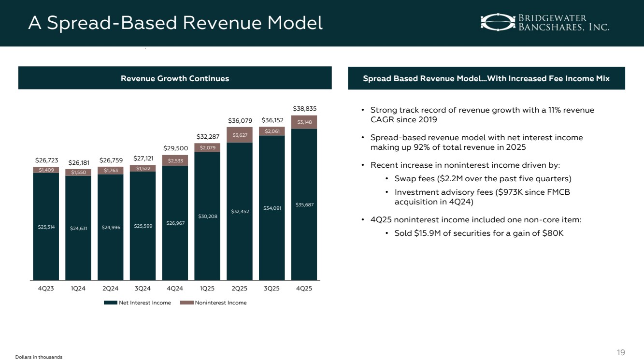Click the page number 19
Image resolution: width=644 pixels, height=362 pixels.
[622, 352]
